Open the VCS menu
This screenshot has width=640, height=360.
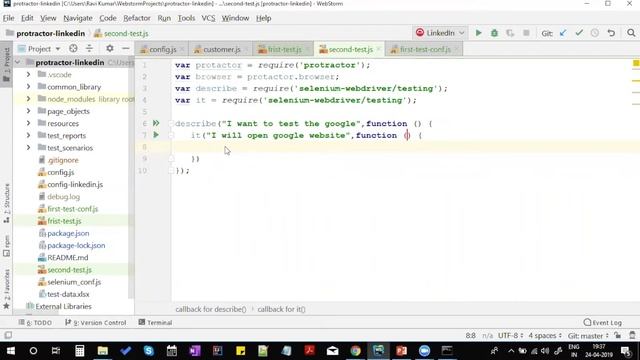coord(208,18)
